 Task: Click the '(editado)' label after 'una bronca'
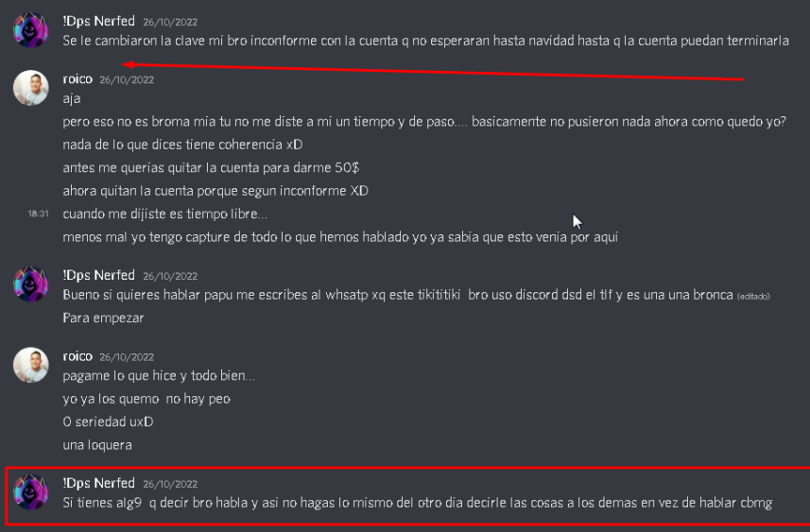753,297
